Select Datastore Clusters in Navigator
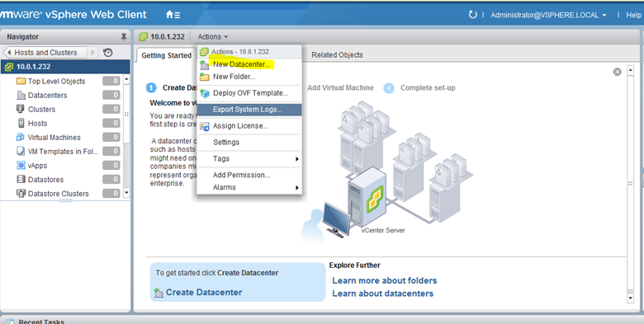Image resolution: width=644 pixels, height=324 pixels. pyautogui.click(x=59, y=194)
